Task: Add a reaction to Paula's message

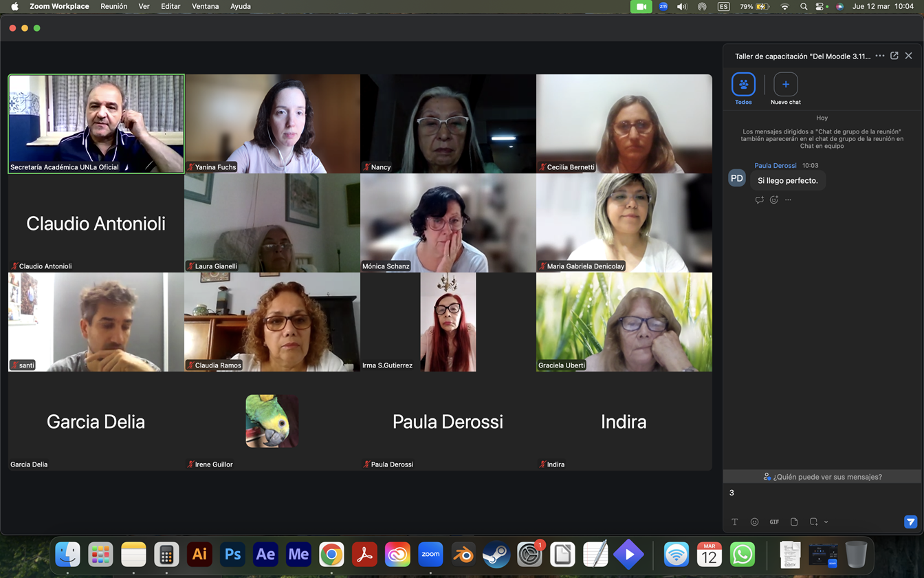Action: click(774, 200)
